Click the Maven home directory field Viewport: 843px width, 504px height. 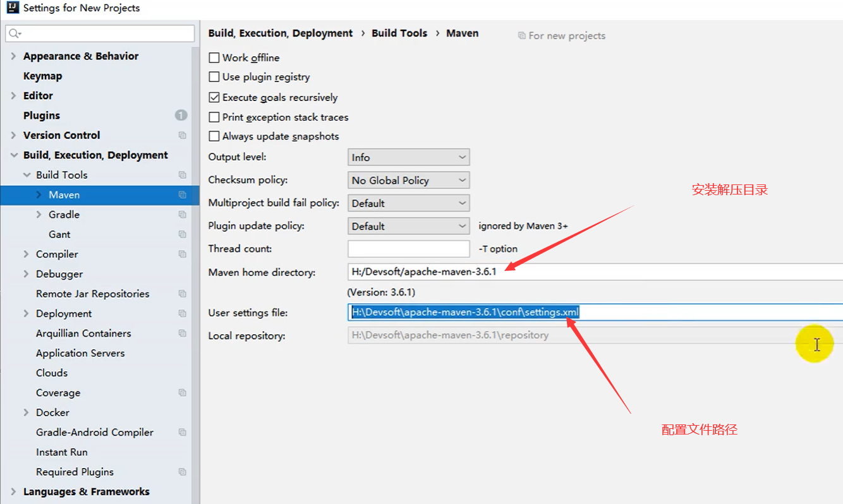tap(595, 272)
